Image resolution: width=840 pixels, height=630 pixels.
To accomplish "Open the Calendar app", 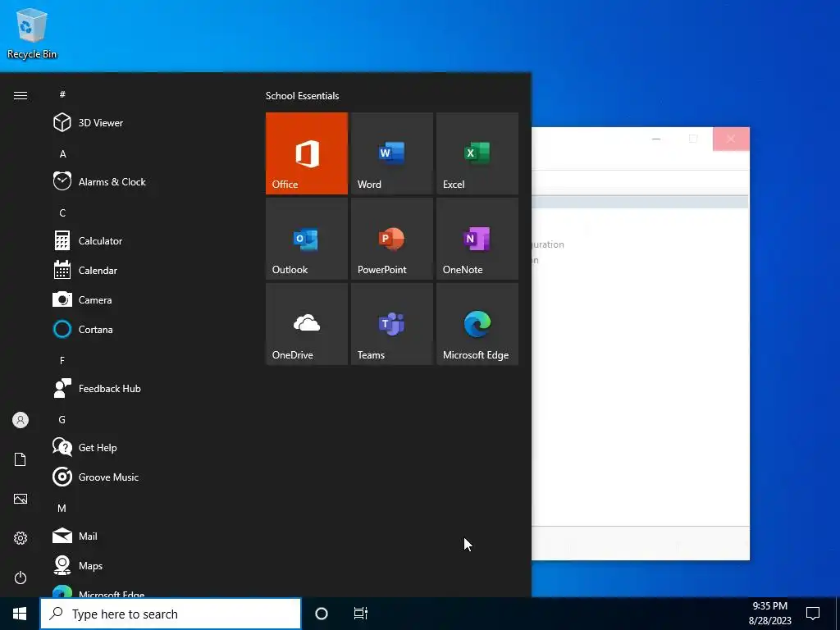I will 144,271.
